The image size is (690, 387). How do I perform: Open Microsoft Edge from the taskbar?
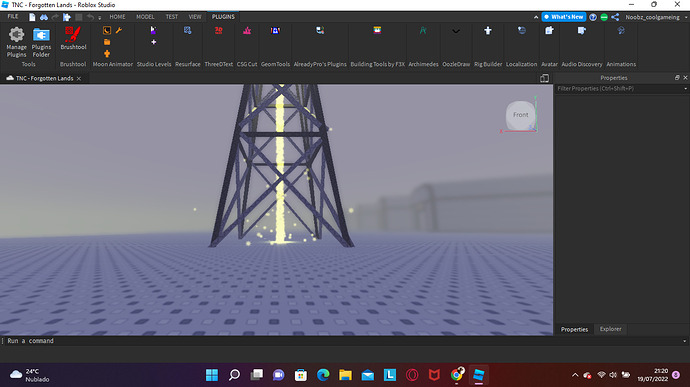(323, 375)
